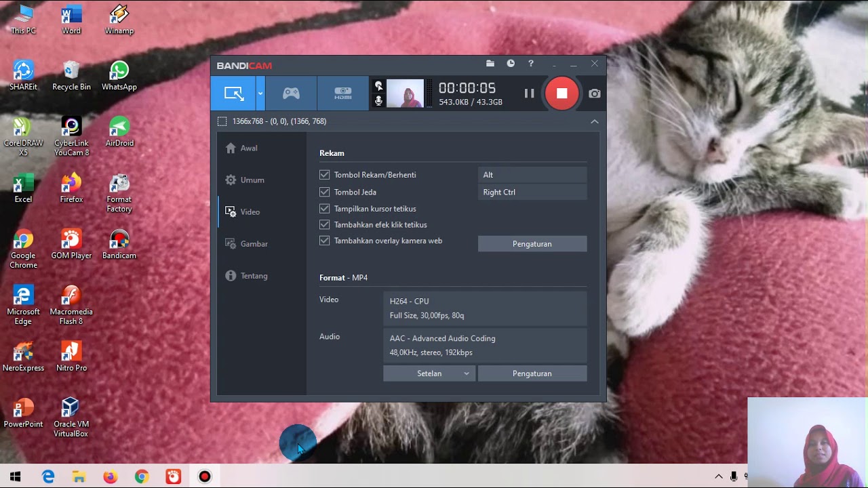The image size is (868, 488).
Task: Open GOM Player desktop shortcut
Action: point(71,245)
